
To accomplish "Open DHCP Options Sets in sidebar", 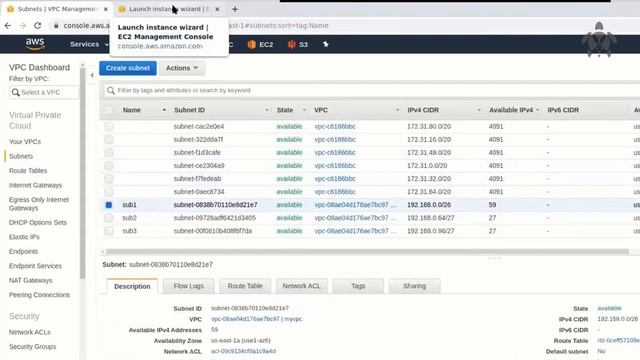I will (x=38, y=222).
